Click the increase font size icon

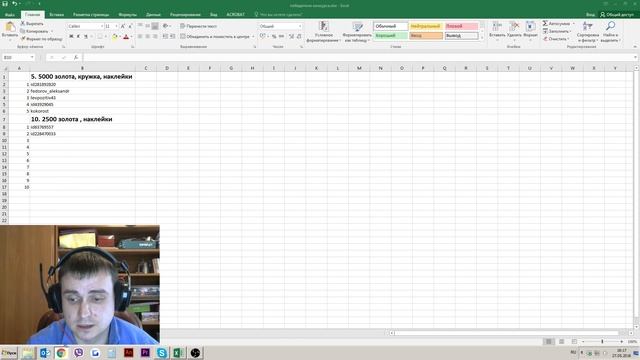click(123, 26)
